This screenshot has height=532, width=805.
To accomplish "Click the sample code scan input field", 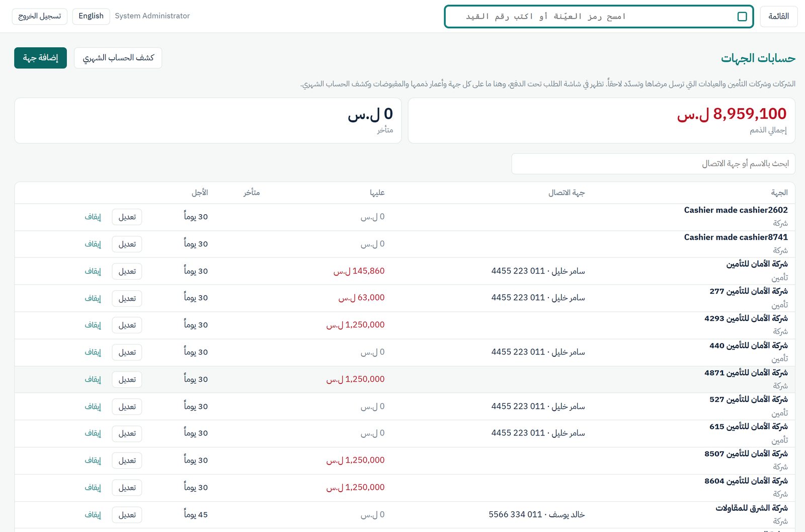I will click(599, 17).
